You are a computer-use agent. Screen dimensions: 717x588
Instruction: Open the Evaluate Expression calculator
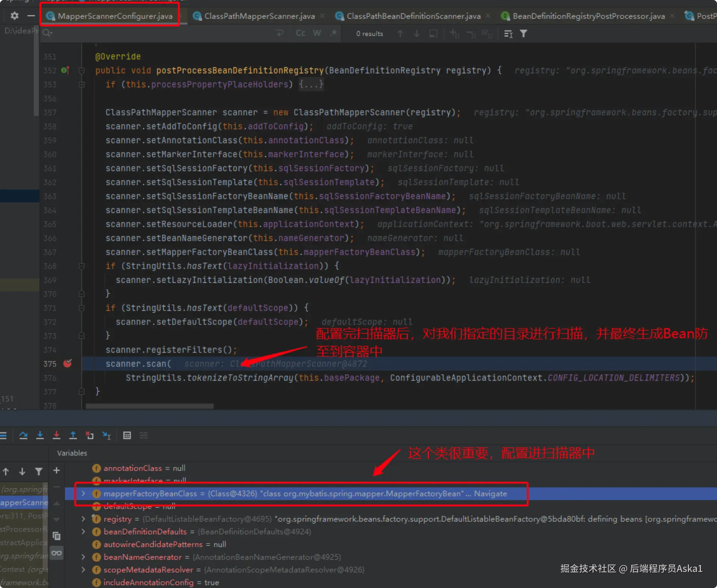coord(127,435)
